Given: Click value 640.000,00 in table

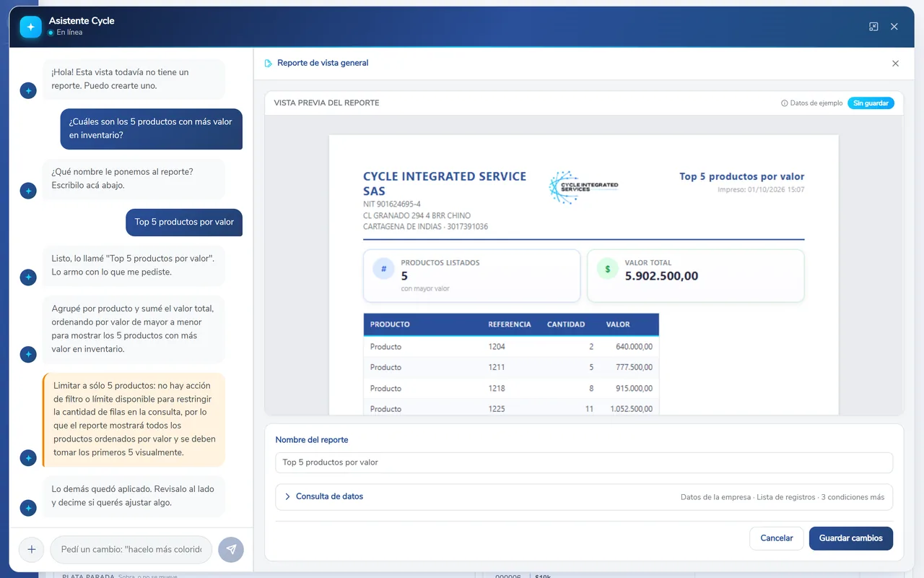Looking at the screenshot, I should [x=634, y=347].
